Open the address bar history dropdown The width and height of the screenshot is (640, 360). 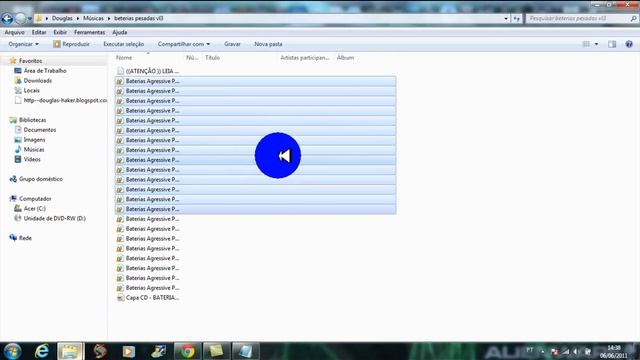click(x=506, y=19)
